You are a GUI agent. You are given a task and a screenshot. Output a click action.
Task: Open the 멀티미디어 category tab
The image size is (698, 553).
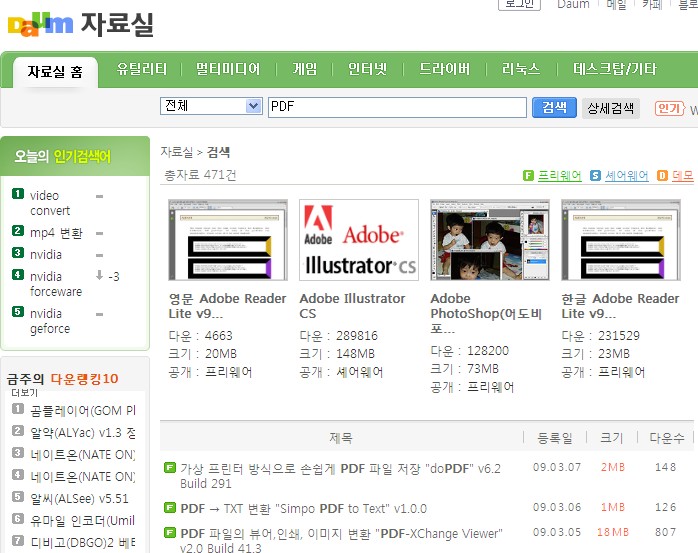[228, 69]
